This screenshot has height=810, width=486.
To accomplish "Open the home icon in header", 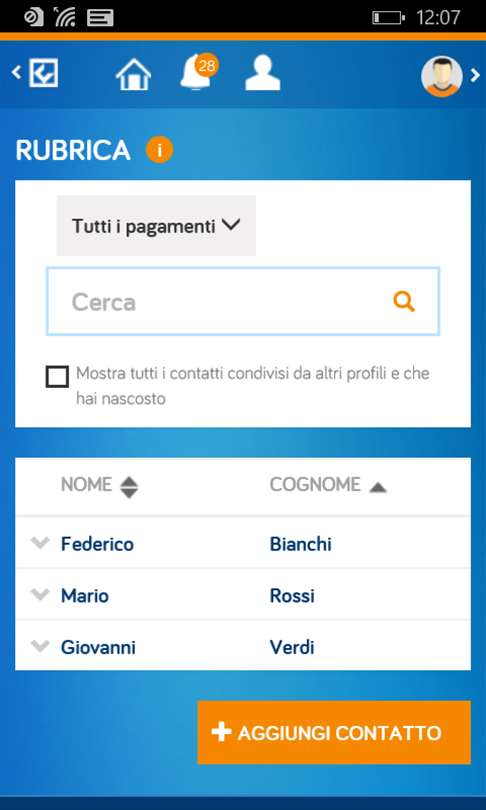I will tap(133, 75).
